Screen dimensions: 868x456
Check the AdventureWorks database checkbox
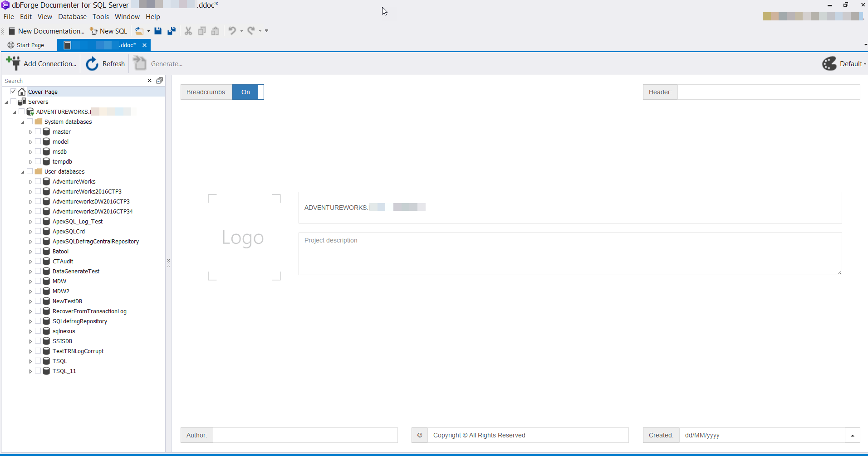pyautogui.click(x=38, y=181)
